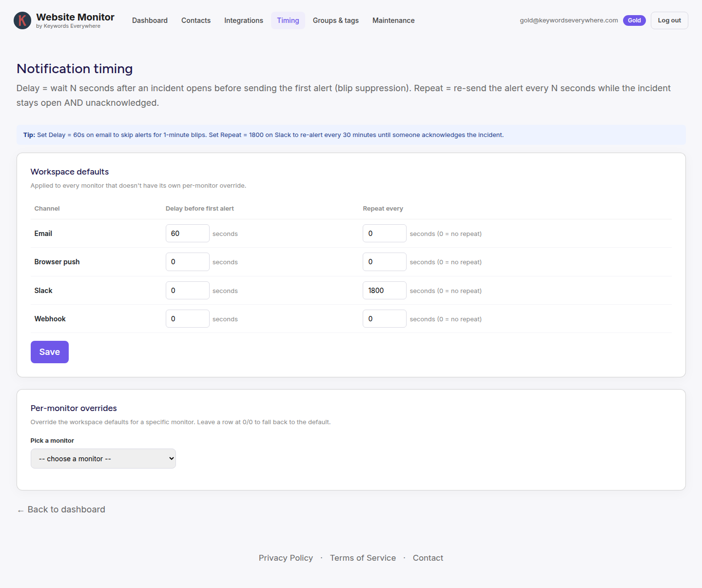Screen dimensions: 702x588
Task: Edit Browser push delay field
Action: pyautogui.click(x=188, y=262)
